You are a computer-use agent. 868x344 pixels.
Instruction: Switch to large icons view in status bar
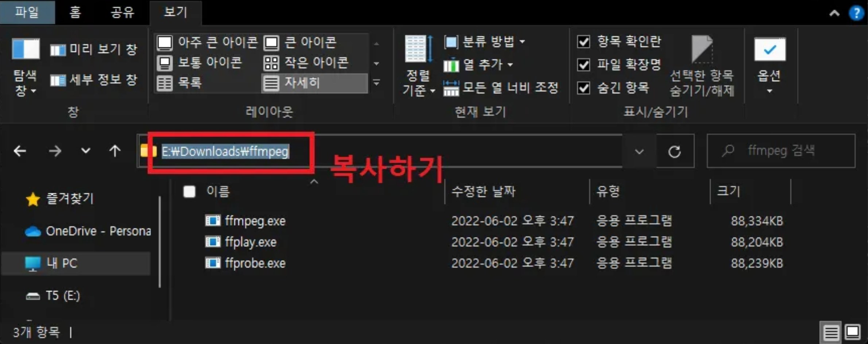853,333
